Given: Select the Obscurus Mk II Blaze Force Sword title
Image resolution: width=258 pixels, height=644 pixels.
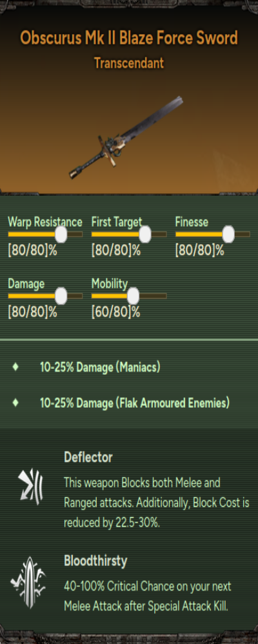Looking at the screenshot, I should click(x=129, y=38).
